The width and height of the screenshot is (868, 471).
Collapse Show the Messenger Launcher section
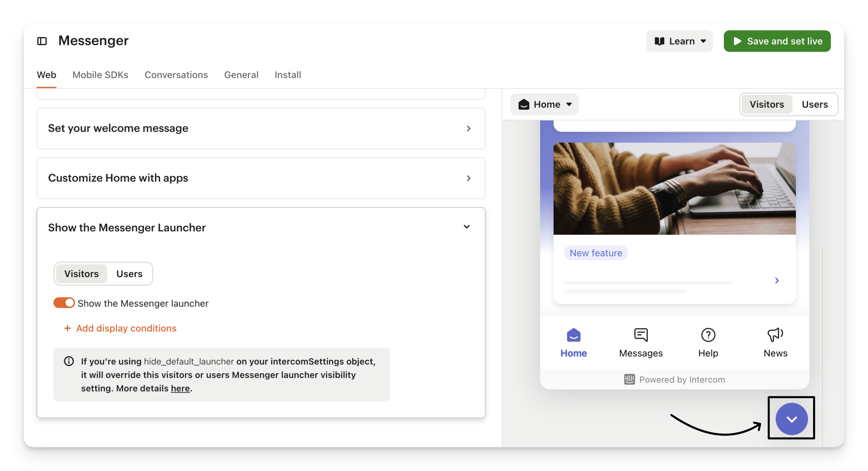[466, 227]
